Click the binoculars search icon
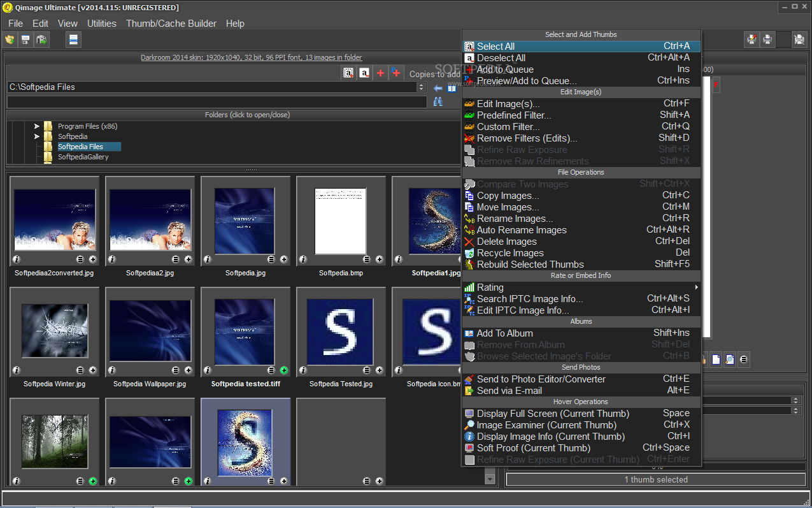 click(438, 101)
